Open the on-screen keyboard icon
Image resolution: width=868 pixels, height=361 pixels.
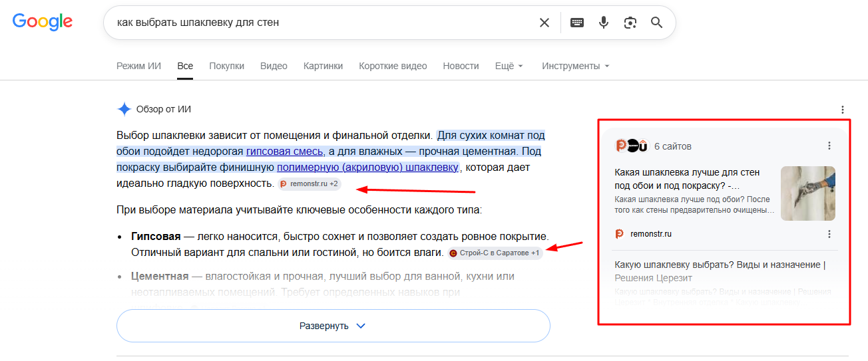pos(577,23)
